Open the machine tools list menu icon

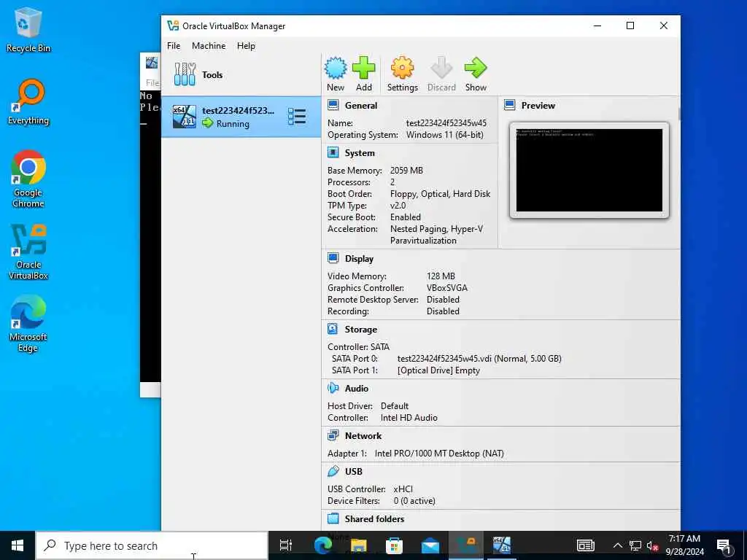297,117
